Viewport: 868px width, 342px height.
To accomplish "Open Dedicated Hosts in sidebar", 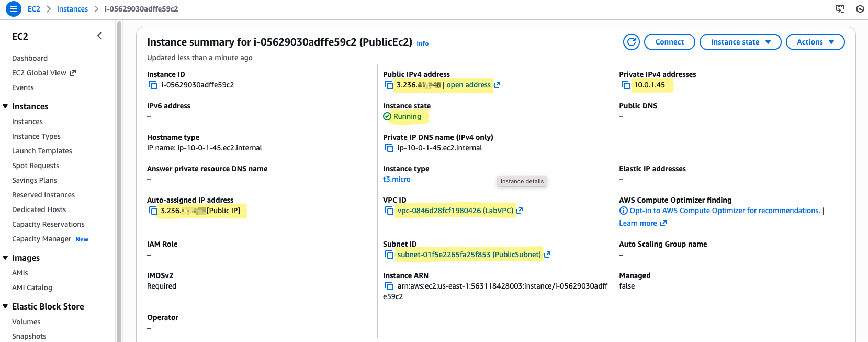I will pyautogui.click(x=39, y=209).
